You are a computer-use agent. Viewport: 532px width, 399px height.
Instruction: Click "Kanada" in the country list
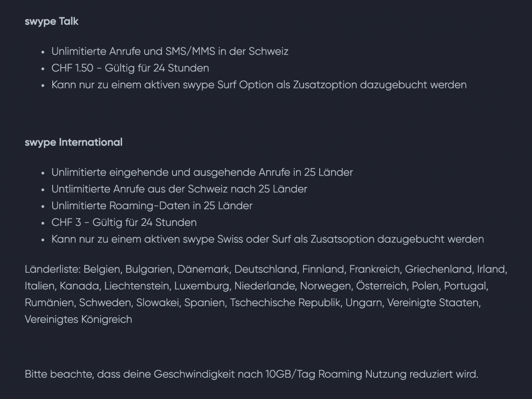79,286
